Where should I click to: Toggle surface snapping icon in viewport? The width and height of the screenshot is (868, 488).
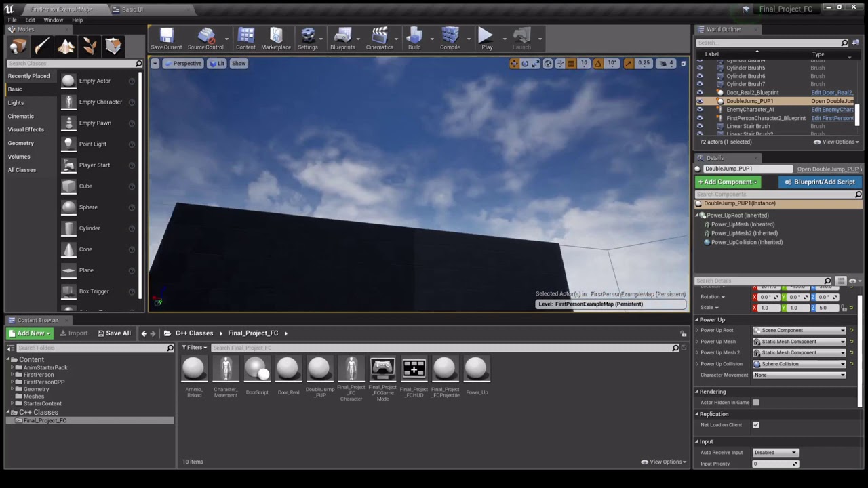pos(560,64)
